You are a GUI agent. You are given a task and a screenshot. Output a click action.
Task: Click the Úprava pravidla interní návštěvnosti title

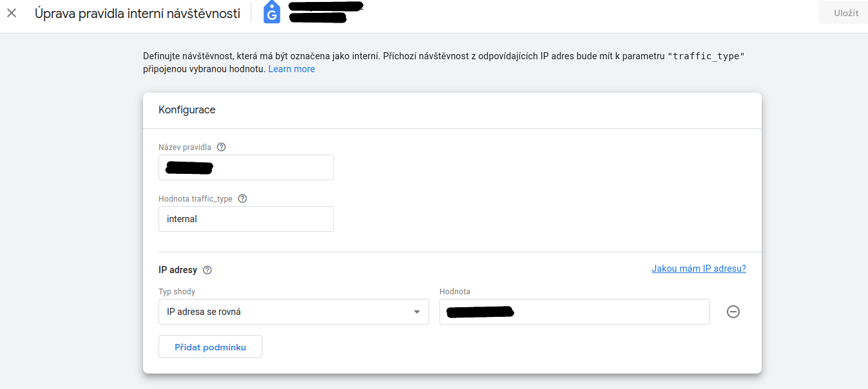click(137, 13)
